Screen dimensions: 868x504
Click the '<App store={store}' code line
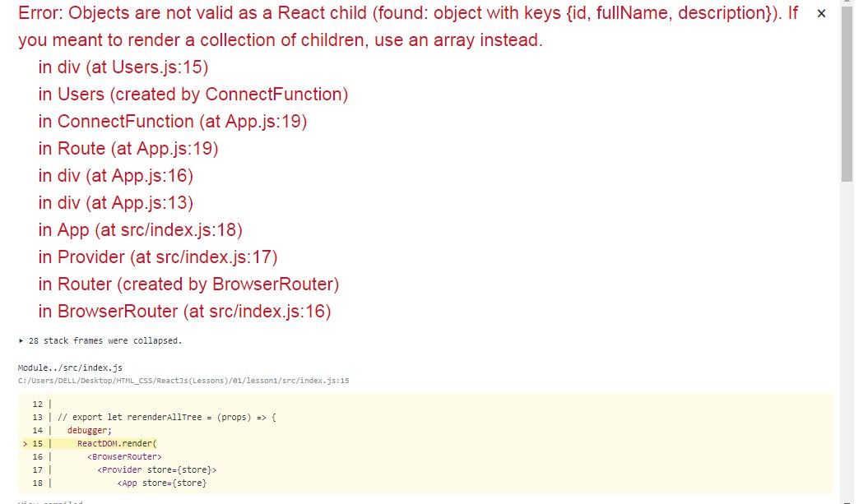(x=161, y=483)
